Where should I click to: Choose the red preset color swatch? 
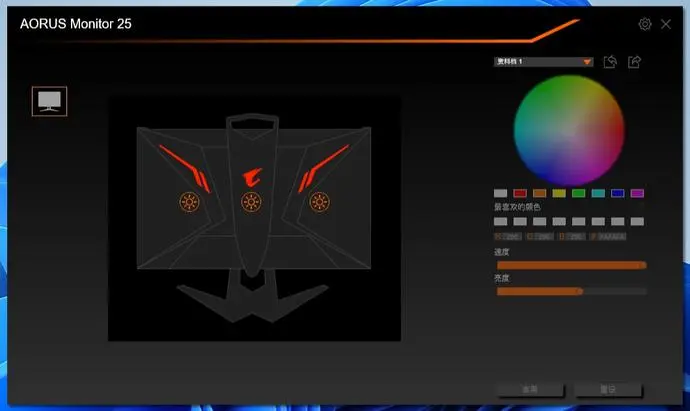[x=520, y=193]
